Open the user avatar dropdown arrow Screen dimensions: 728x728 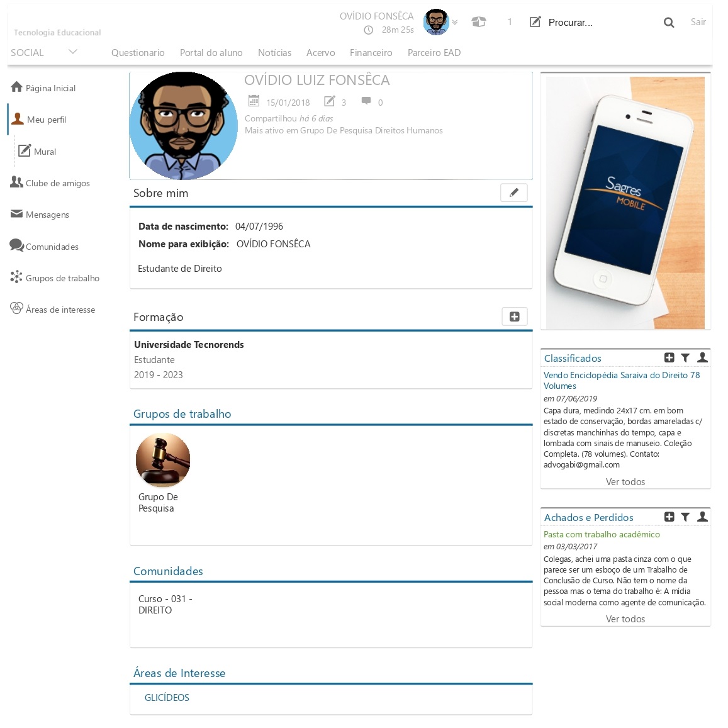455,22
